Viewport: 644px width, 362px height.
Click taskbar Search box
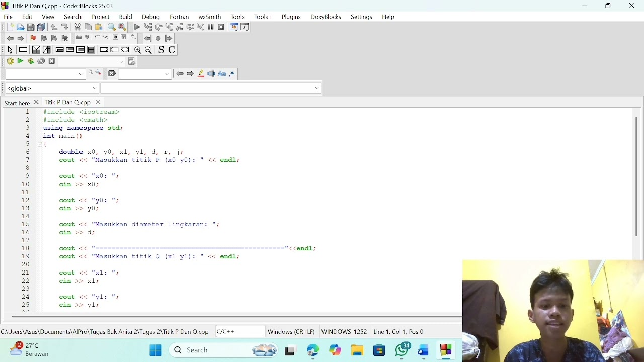(224, 350)
